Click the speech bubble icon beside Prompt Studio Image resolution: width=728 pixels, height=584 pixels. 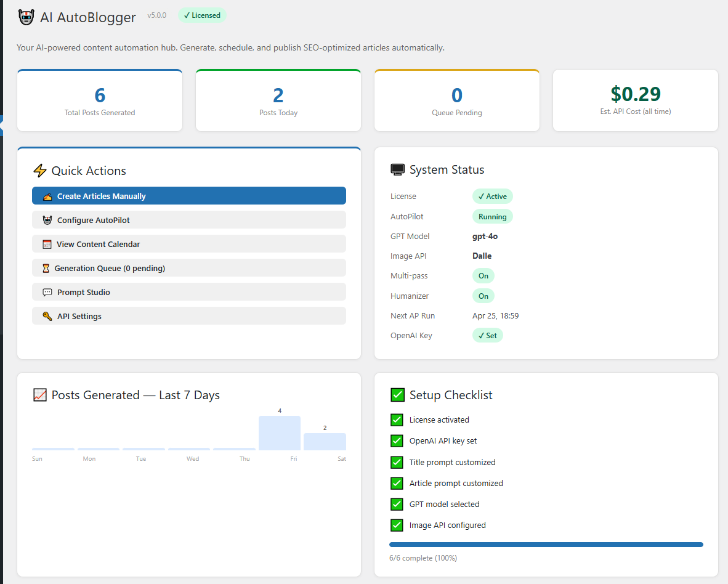pos(47,293)
